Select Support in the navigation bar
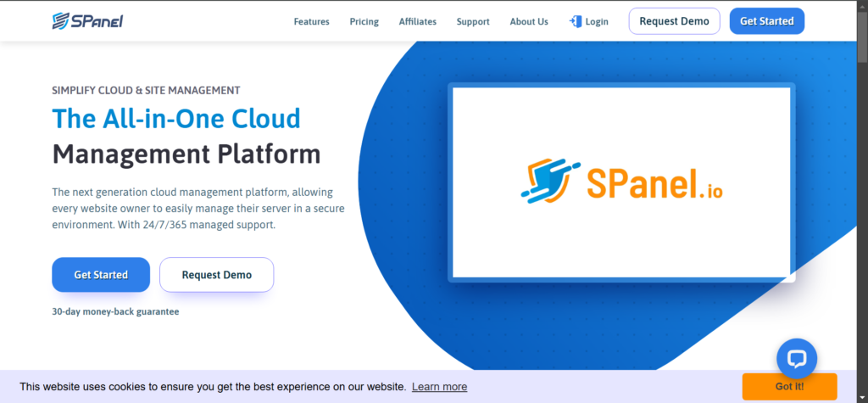Image resolution: width=868 pixels, height=403 pixels. click(x=473, y=21)
